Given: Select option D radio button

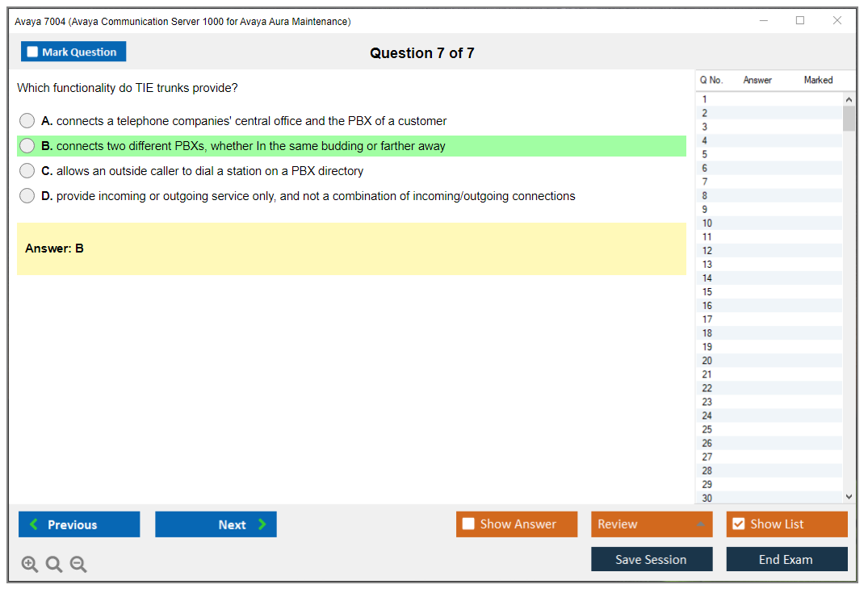Looking at the screenshot, I should pos(27,196).
